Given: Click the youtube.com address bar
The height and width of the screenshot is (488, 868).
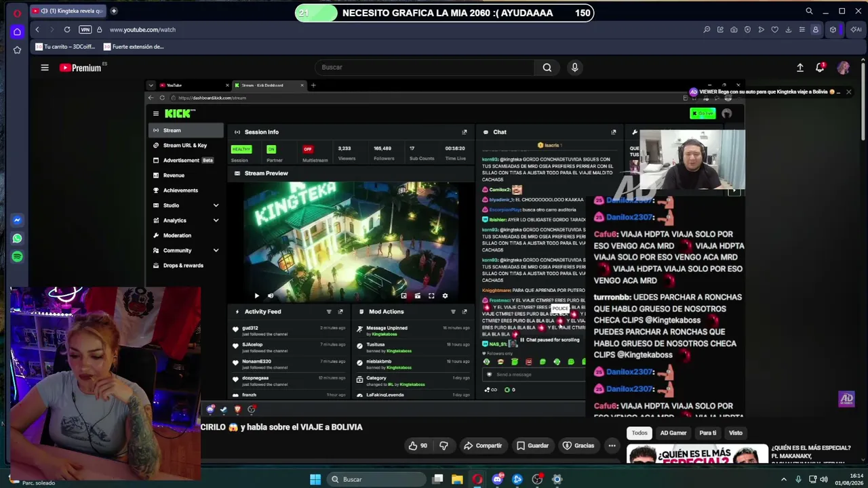Looking at the screenshot, I should [x=142, y=30].
